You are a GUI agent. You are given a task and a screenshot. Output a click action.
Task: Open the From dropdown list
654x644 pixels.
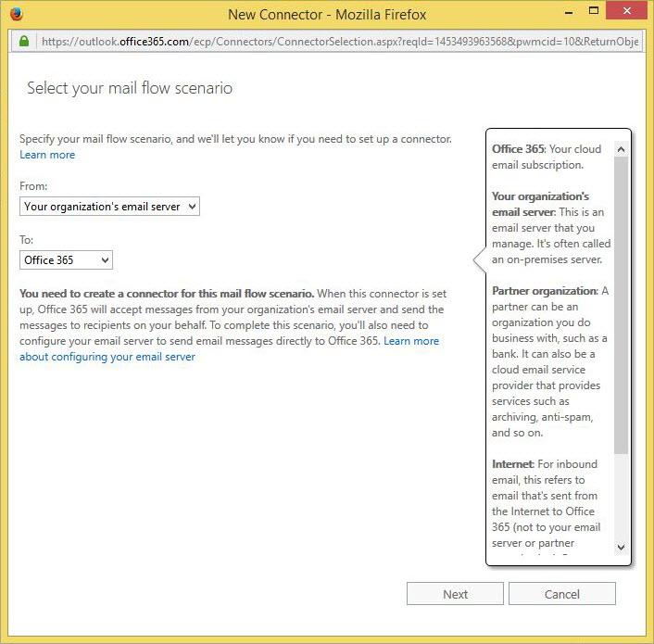tap(109, 207)
